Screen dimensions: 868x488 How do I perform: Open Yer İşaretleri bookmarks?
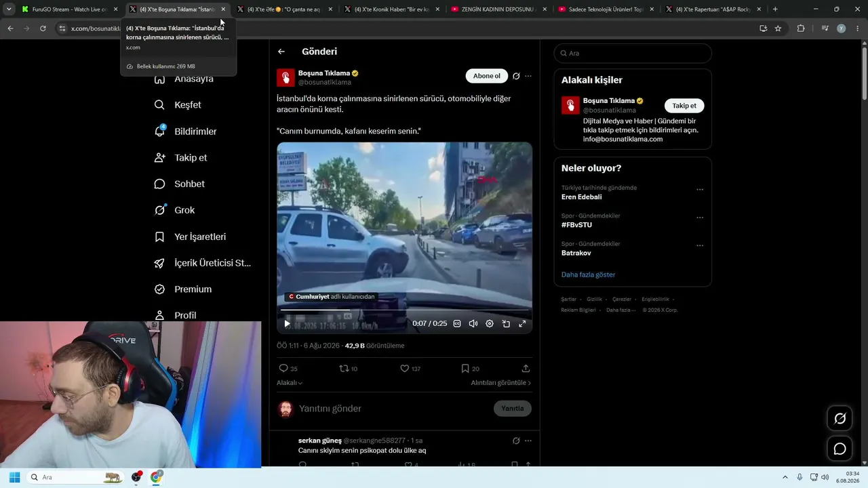(x=191, y=237)
